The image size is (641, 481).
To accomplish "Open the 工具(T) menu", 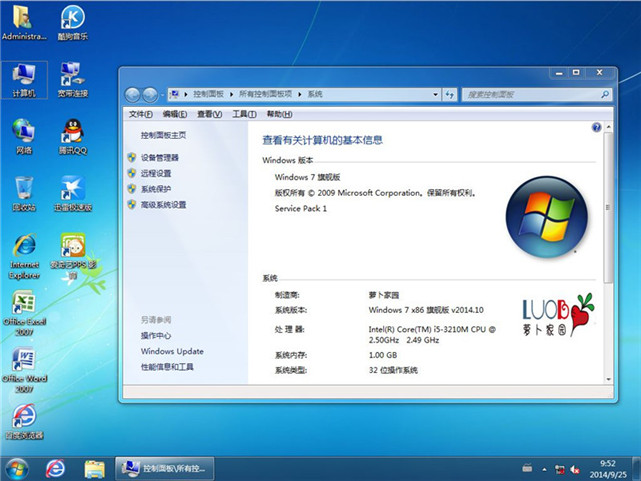I will (x=244, y=114).
